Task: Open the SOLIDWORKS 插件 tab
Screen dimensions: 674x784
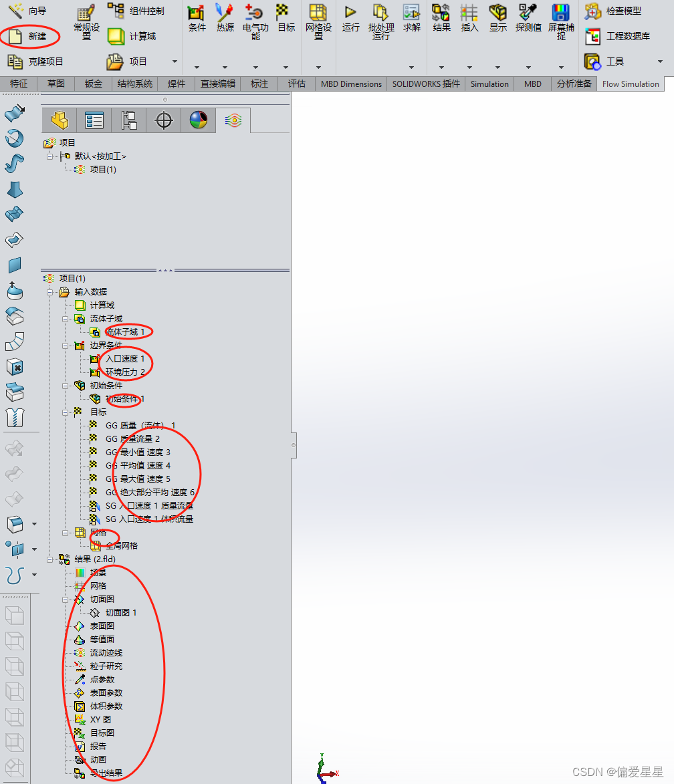Action: click(426, 84)
